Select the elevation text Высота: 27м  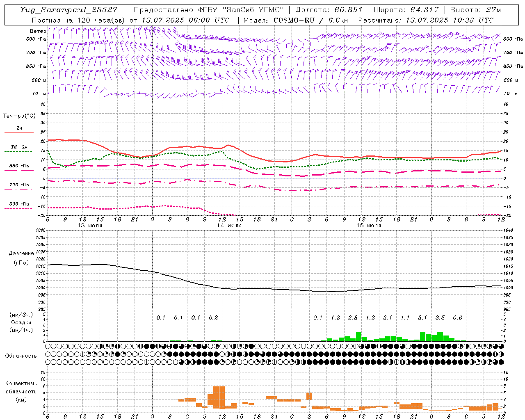(475, 10)
